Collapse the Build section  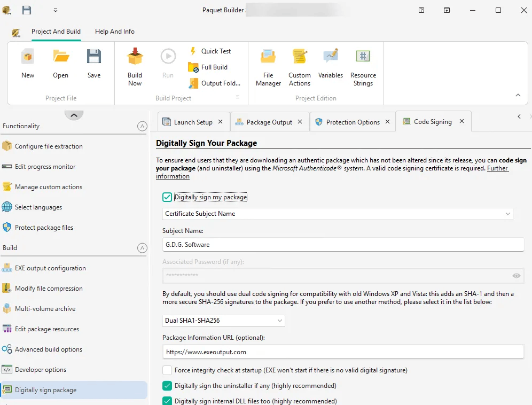tap(142, 248)
